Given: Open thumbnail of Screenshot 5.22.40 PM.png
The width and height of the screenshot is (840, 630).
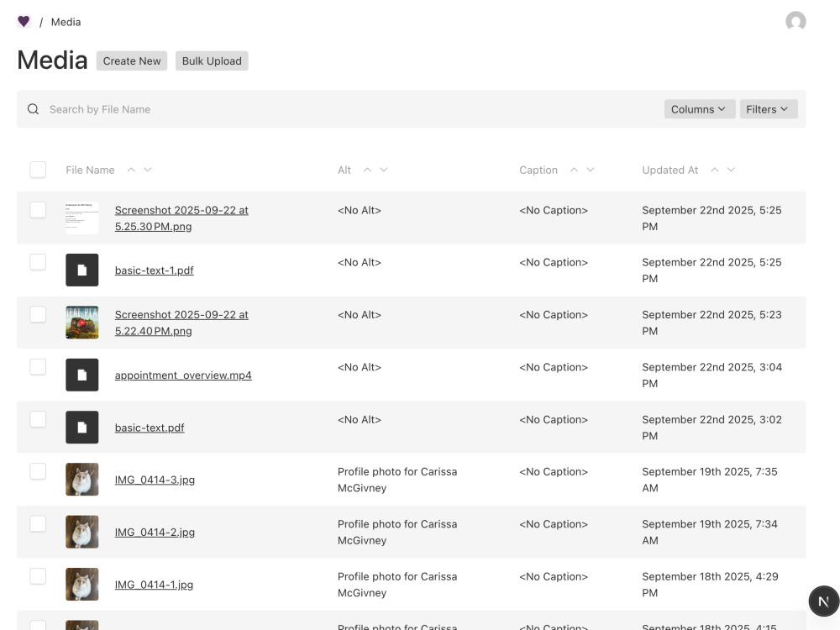Looking at the screenshot, I should click(x=82, y=323).
